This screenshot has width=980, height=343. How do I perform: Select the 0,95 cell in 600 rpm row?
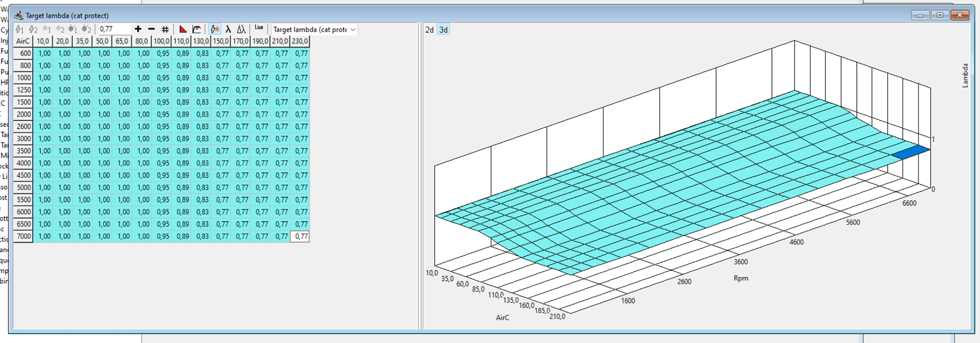(163, 53)
